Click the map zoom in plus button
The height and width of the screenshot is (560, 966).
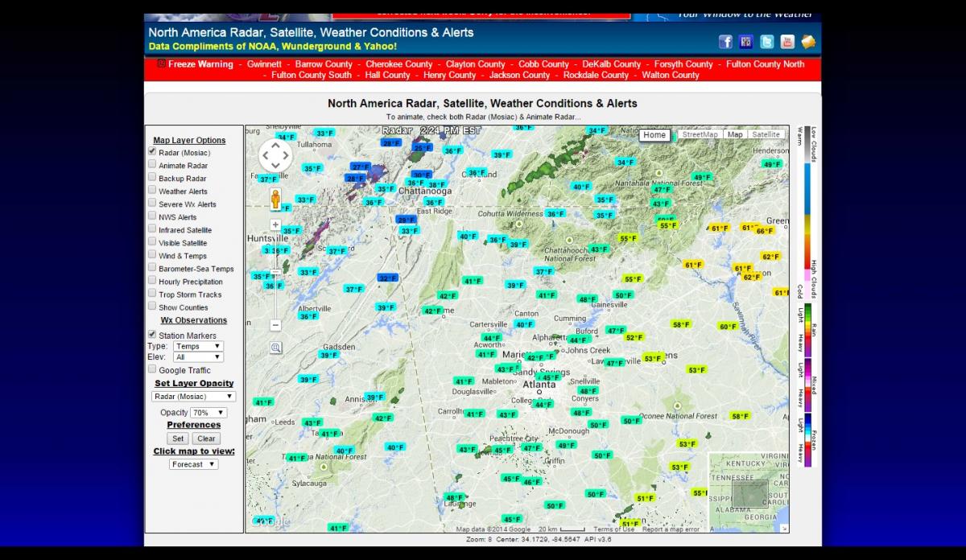[x=275, y=225]
